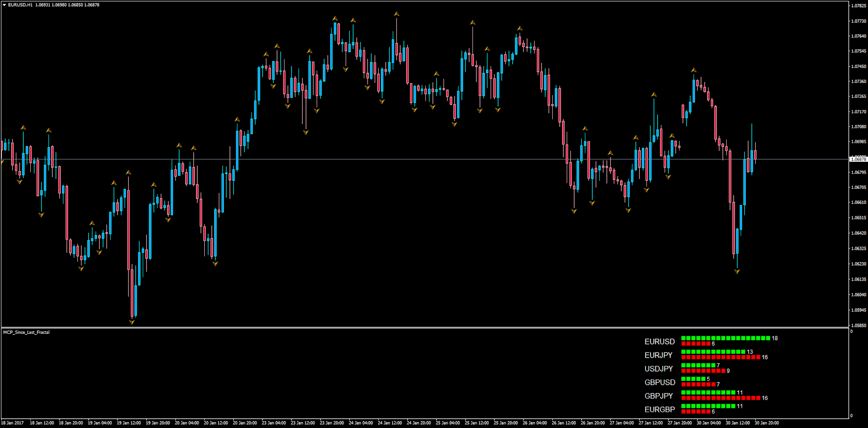Viewport: 868px width, 428px height.
Task: Click the green EURJPY bar showing 13
Action: click(714, 352)
